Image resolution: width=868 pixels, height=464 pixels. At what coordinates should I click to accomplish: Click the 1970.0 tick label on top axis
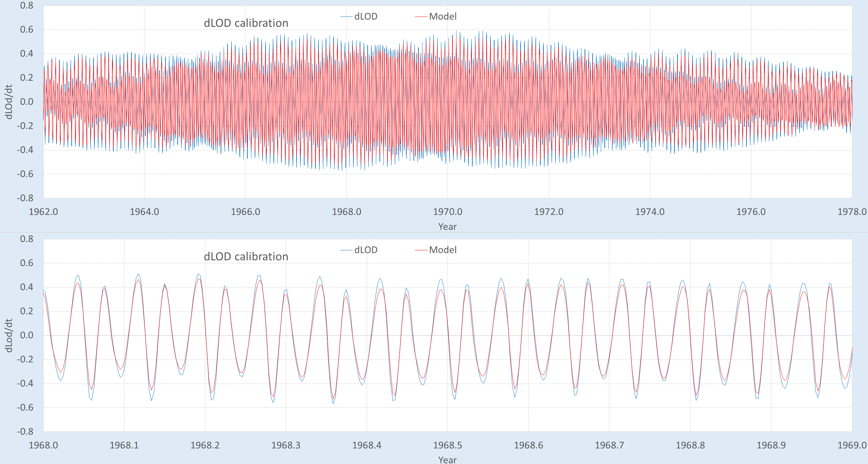click(448, 212)
